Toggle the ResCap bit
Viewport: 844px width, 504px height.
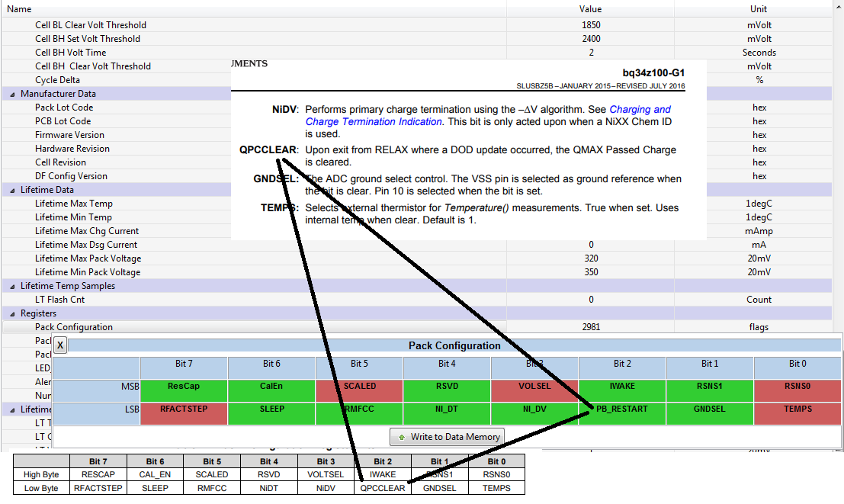coord(184,390)
